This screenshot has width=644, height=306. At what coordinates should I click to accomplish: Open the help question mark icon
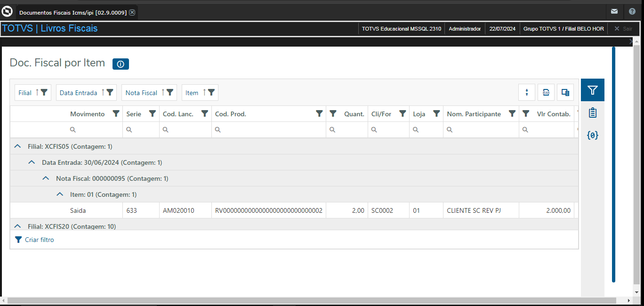632,12
